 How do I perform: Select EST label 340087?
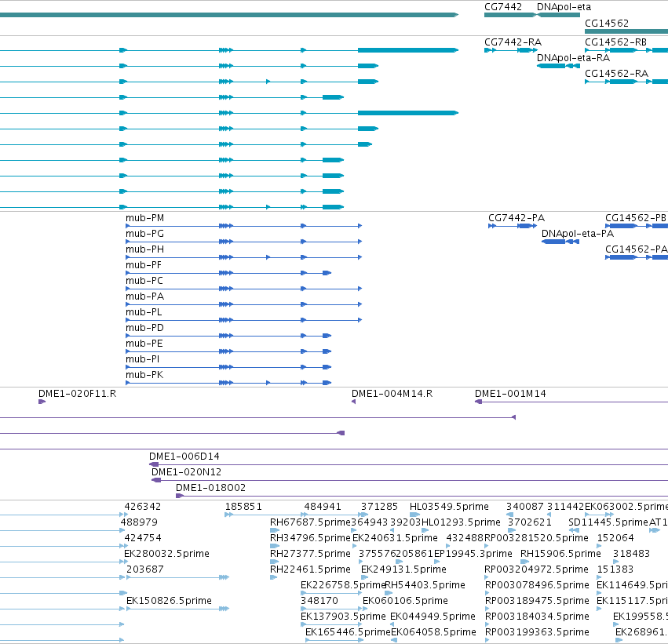point(525,507)
